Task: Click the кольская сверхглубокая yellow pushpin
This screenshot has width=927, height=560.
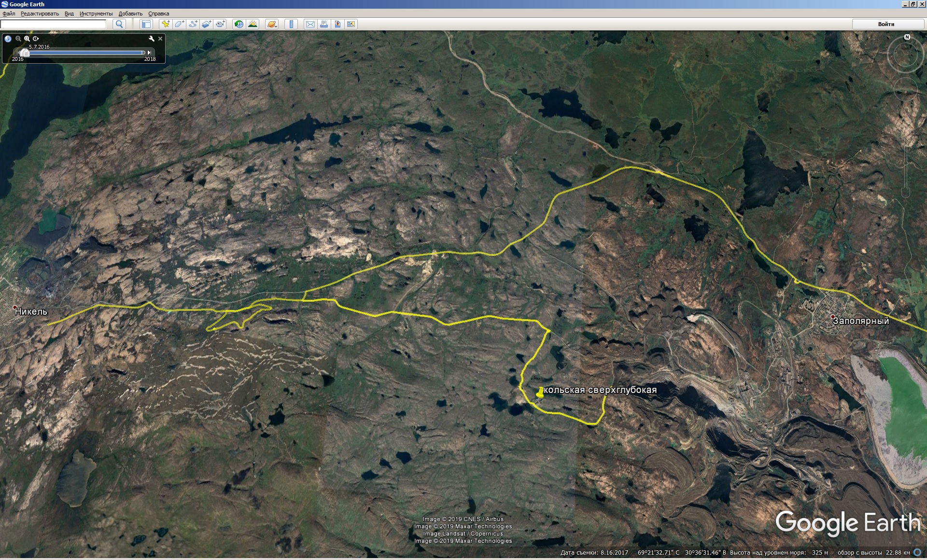Action: point(540,392)
